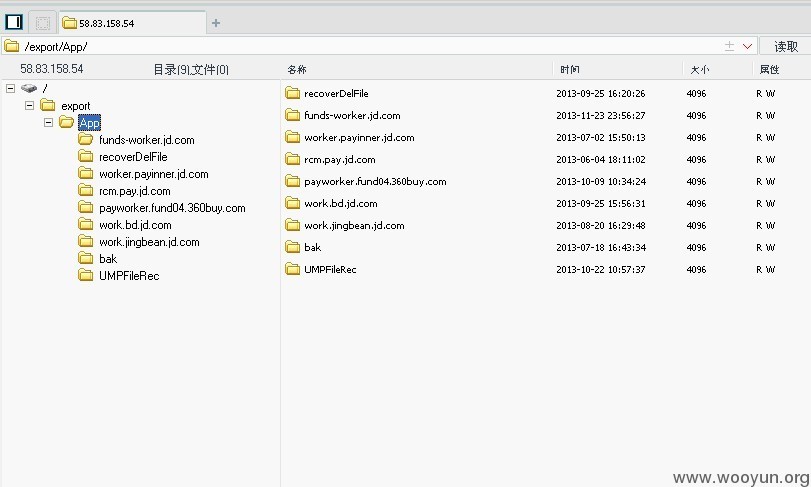The width and height of the screenshot is (811, 487).
Task: Click timestamp 2013-09-25 16:20:26
Action: click(600, 94)
